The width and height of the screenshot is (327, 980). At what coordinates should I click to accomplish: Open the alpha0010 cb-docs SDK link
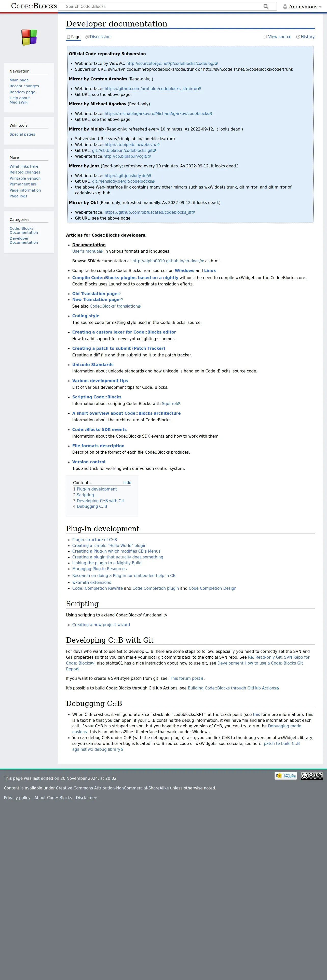click(x=168, y=261)
